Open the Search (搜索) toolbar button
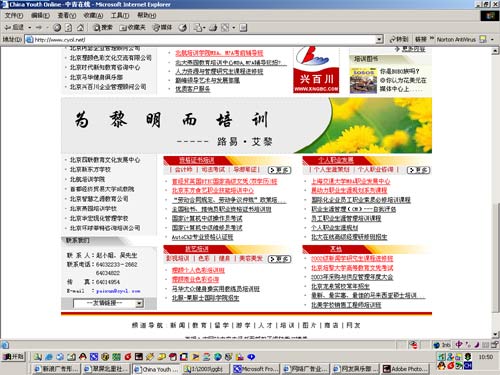 103,28
